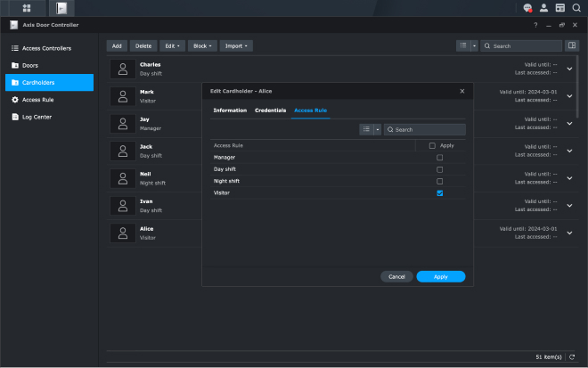The width and height of the screenshot is (588, 368).
Task: Toggle the detail pane layout icon
Action: [571, 45]
